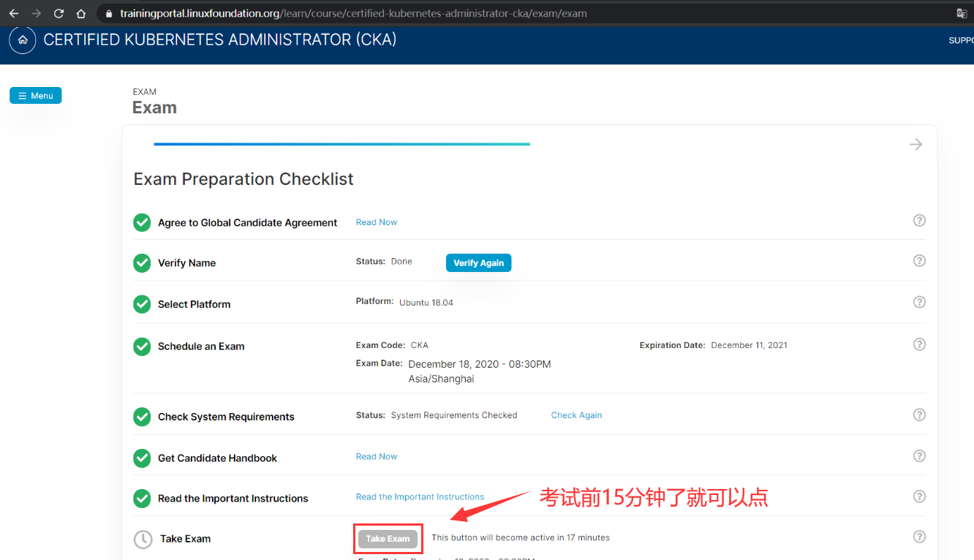
Task: Open Read Now link for Candidate Agreement
Action: pos(377,222)
